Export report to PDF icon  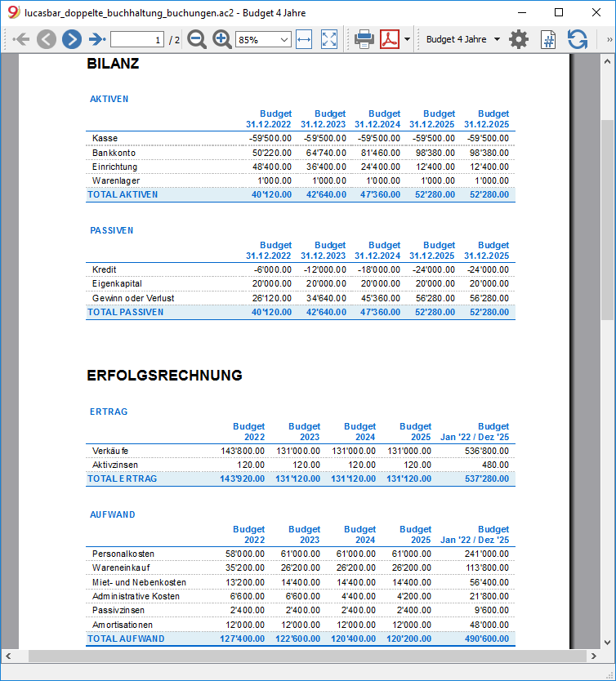click(x=390, y=39)
